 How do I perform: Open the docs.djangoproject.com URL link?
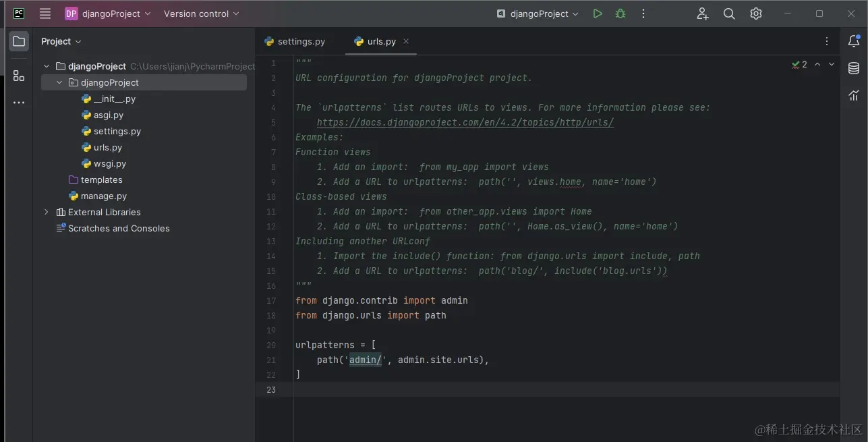pos(465,122)
